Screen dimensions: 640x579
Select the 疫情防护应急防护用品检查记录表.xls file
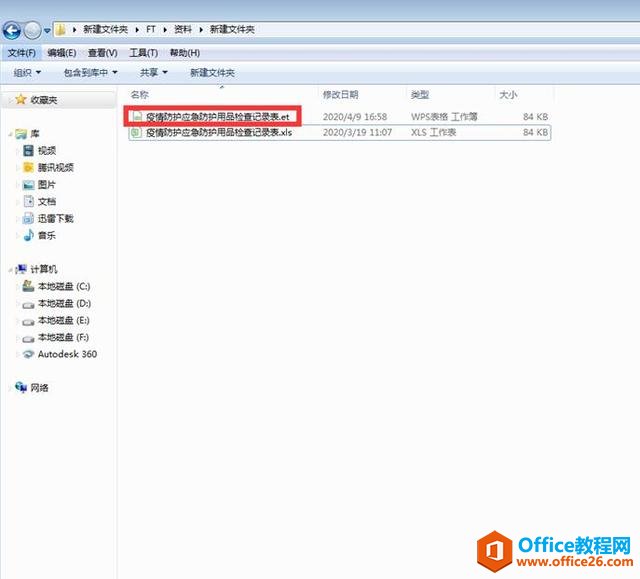pyautogui.click(x=219, y=132)
